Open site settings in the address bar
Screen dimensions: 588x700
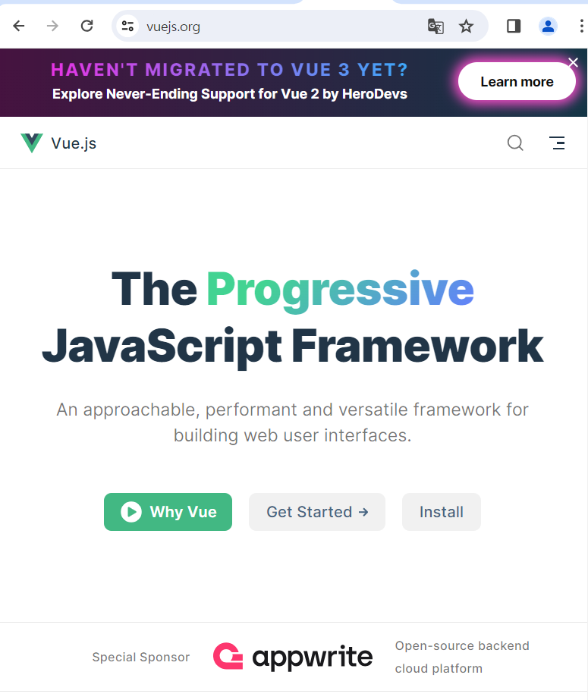[x=127, y=26]
